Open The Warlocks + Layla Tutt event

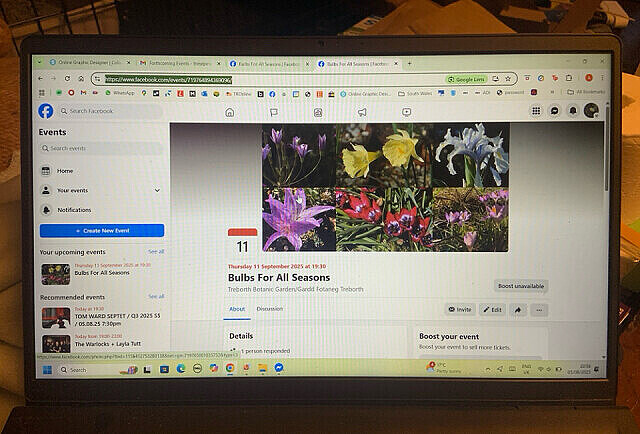102,343
